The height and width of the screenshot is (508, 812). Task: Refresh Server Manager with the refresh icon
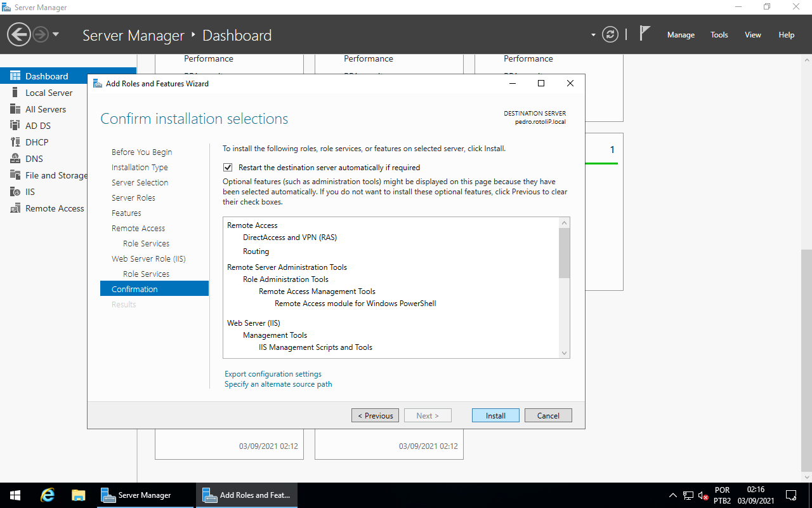click(610, 35)
